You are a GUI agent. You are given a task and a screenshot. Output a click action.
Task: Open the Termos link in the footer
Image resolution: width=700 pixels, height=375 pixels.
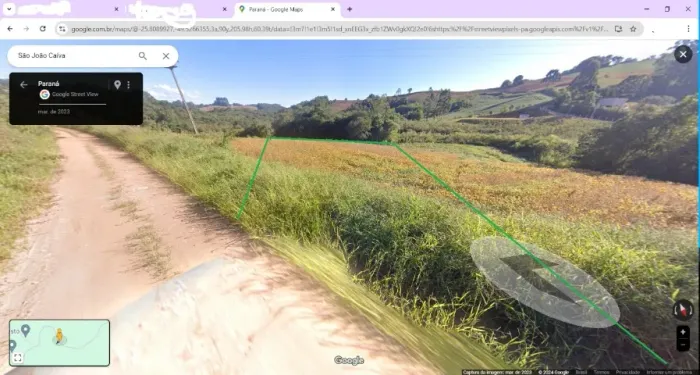click(600, 372)
